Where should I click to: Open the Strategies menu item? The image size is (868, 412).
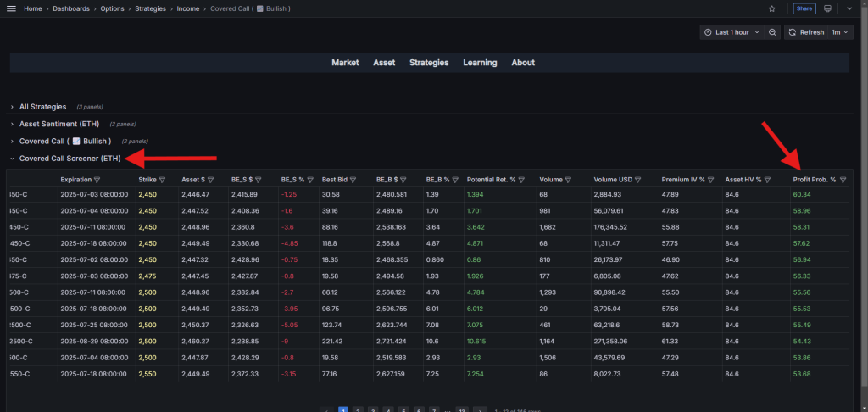(429, 63)
